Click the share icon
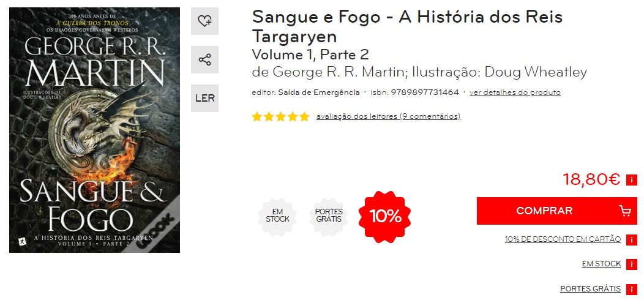Screen dimensions: 644x300 pyautogui.click(x=204, y=59)
